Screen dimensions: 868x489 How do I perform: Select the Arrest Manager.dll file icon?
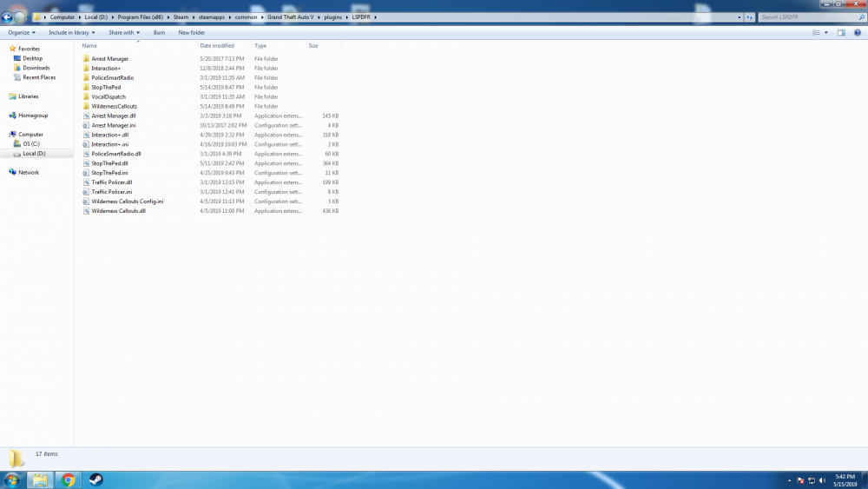(x=86, y=116)
